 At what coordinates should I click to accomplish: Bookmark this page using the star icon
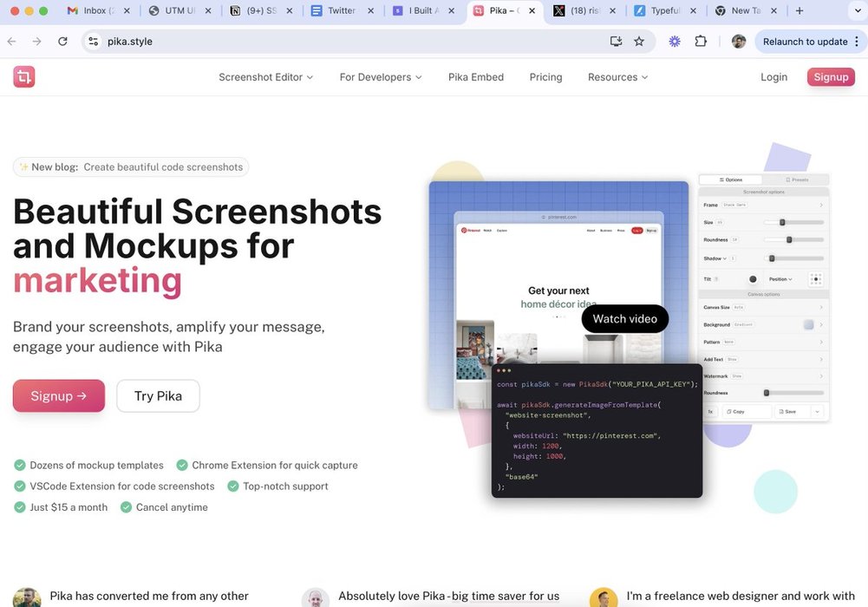point(639,42)
